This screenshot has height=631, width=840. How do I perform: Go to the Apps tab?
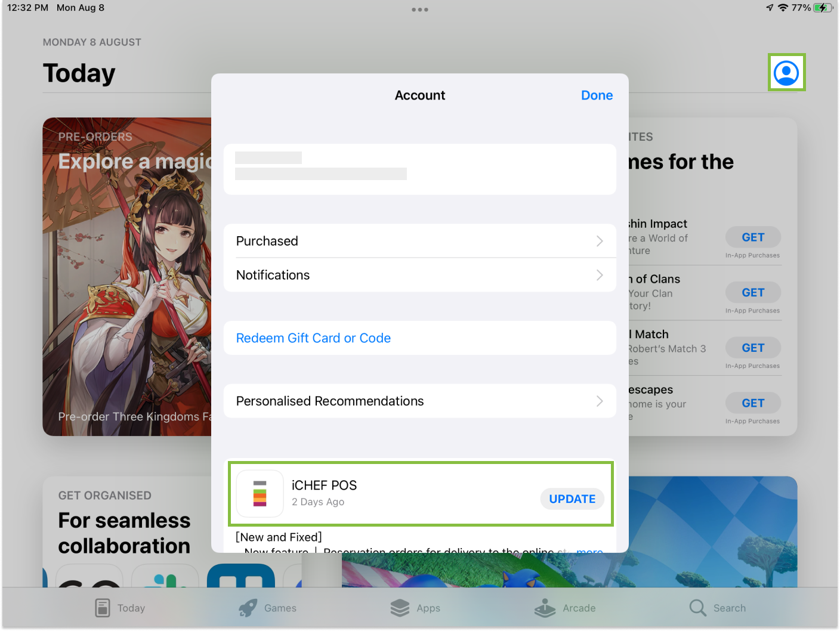click(x=415, y=608)
